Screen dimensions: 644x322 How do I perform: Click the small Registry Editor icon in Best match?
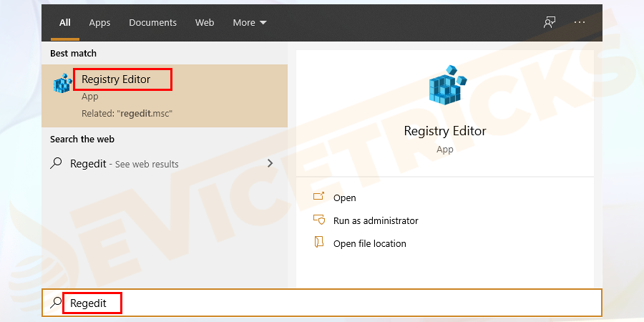[x=63, y=84]
